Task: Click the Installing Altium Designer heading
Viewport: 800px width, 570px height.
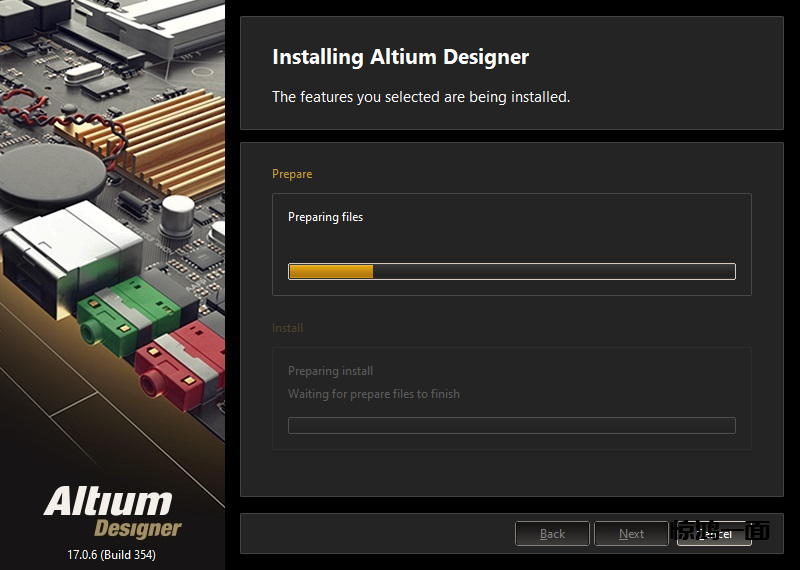Action: [x=400, y=57]
